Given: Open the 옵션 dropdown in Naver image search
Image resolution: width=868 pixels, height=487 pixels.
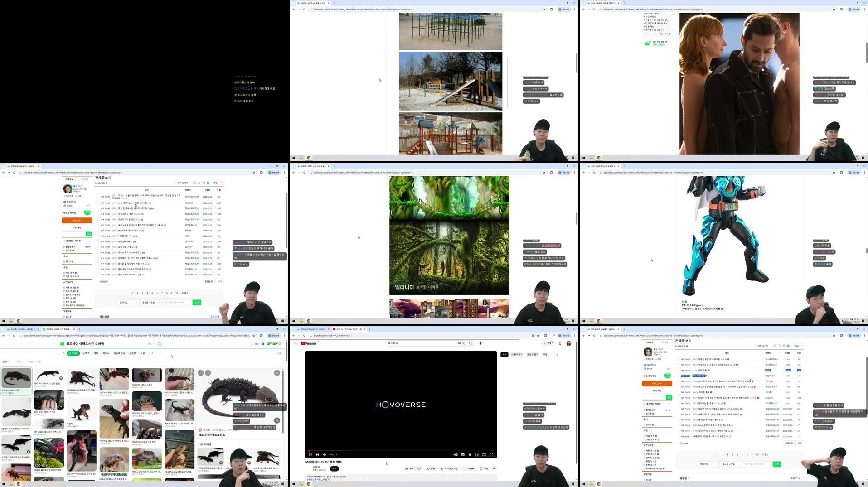Looking at the screenshot, I should (x=6, y=362).
